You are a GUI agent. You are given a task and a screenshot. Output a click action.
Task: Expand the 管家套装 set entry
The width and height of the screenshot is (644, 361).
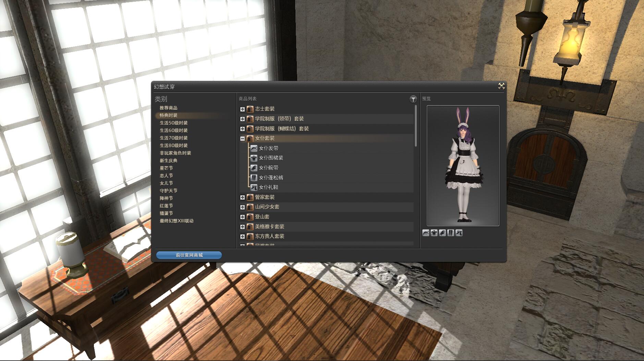click(x=242, y=197)
